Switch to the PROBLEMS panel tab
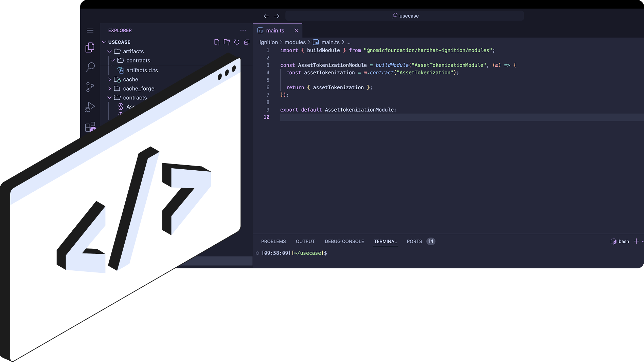The width and height of the screenshot is (644, 362). pos(273,241)
